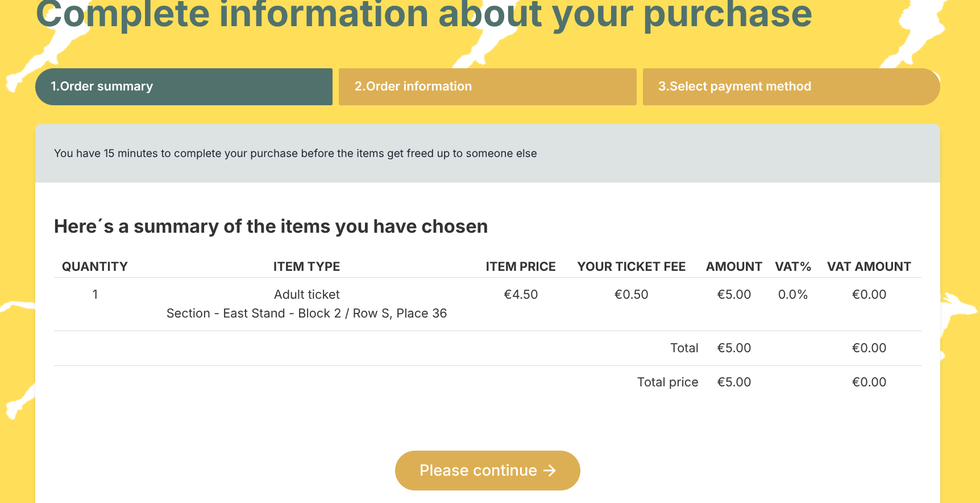
Task: Select the VAT AMOUNT column header
Action: pos(869,266)
